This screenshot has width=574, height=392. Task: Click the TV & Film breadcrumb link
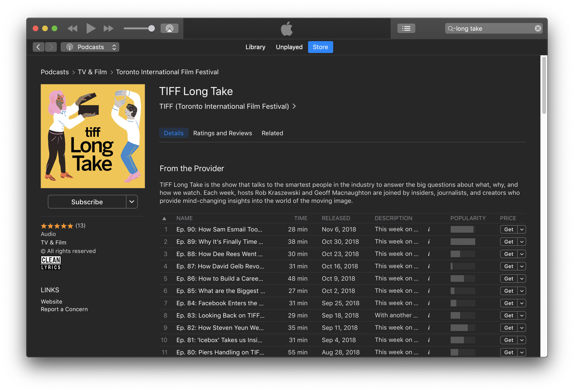click(92, 72)
